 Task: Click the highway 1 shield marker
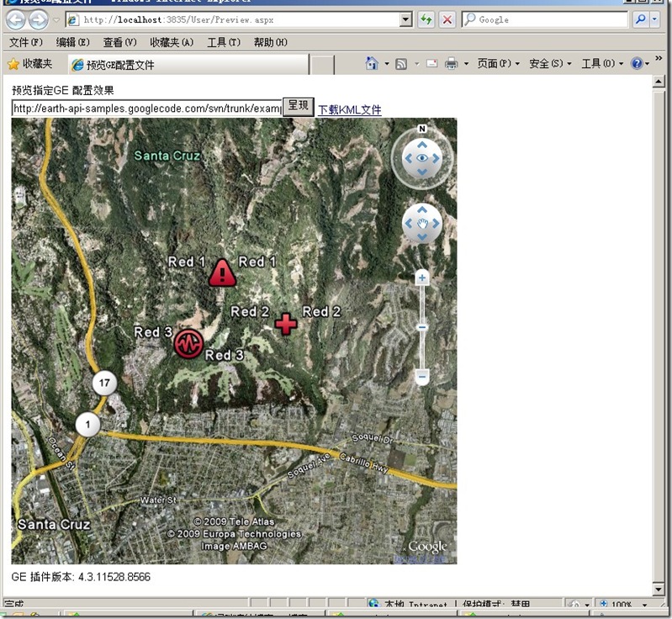(x=87, y=425)
